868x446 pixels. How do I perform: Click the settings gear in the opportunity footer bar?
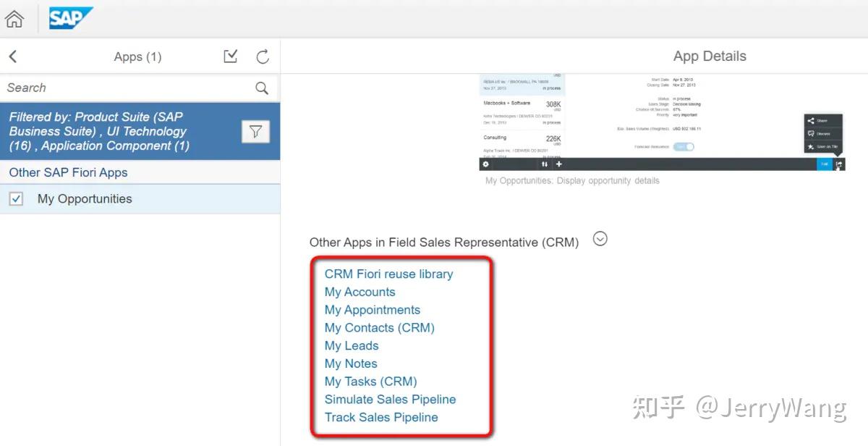[x=486, y=164]
